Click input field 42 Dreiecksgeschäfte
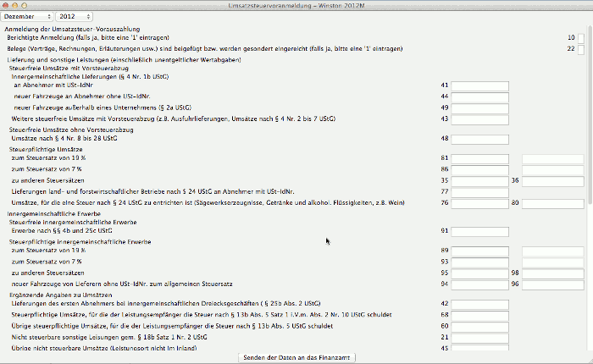The image size is (593, 364). click(x=480, y=304)
